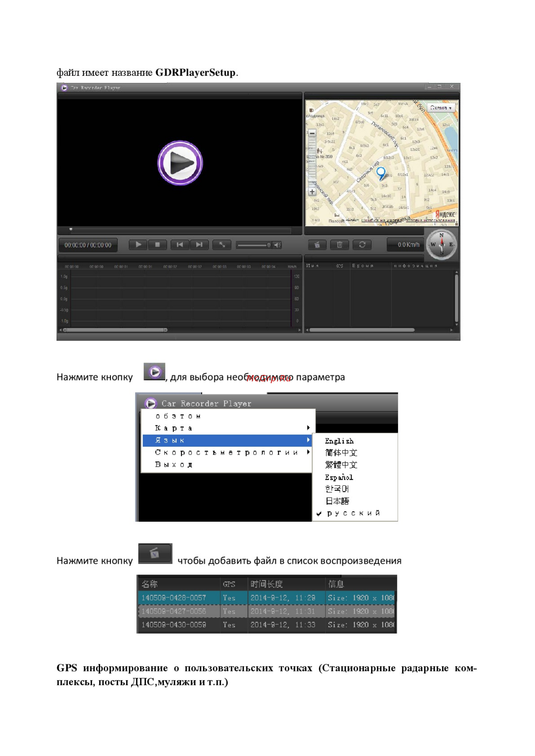
Task: Open the Язык language submenu
Action: tap(227, 440)
